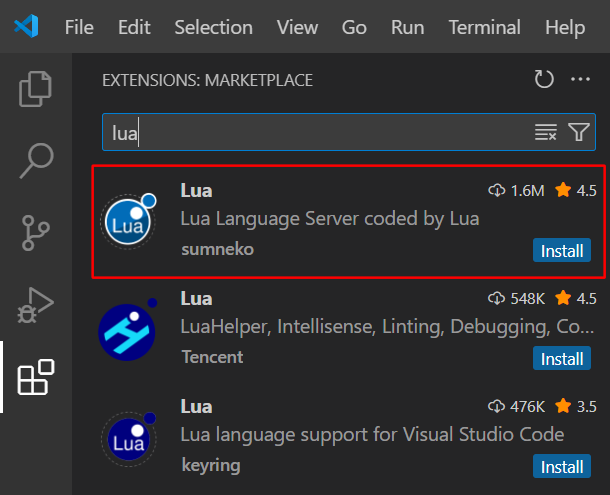The image size is (610, 495).
Task: Open the filter extensions dropdown
Action: [x=579, y=132]
